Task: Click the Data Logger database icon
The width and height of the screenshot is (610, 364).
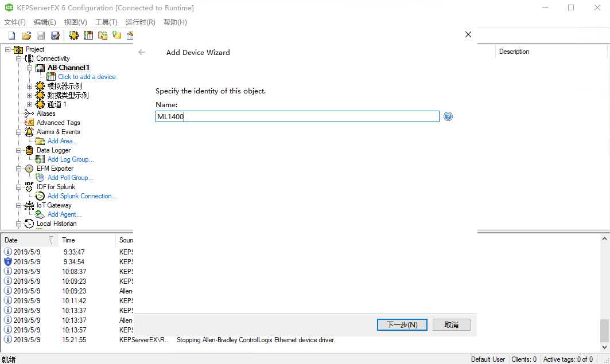Action: pos(29,150)
